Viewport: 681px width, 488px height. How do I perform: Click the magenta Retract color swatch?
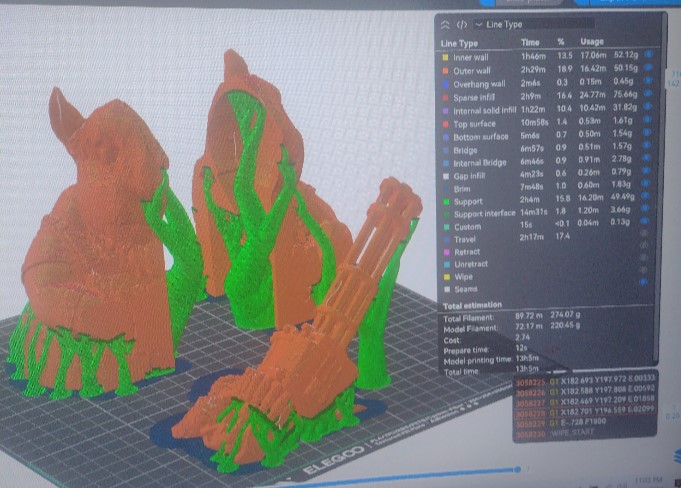pyautogui.click(x=446, y=252)
